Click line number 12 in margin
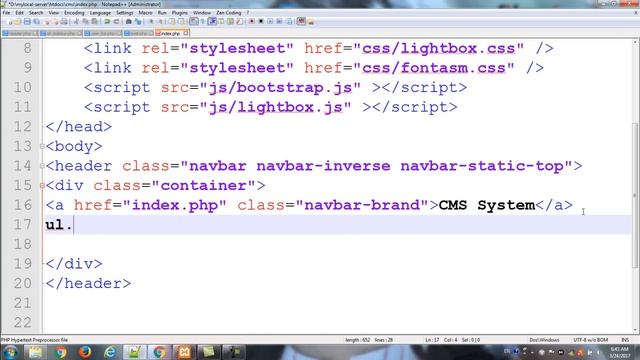Screen dimensions: 640x360 22,127
